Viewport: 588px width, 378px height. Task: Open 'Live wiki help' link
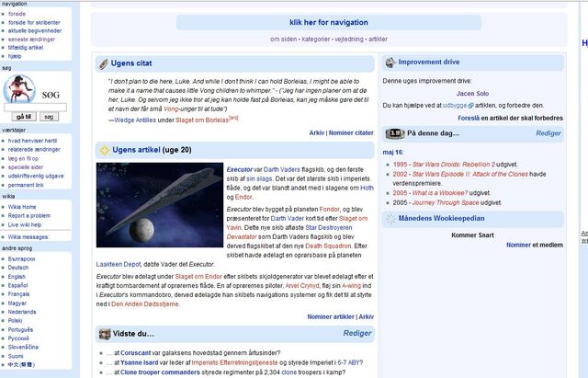pyautogui.click(x=25, y=224)
